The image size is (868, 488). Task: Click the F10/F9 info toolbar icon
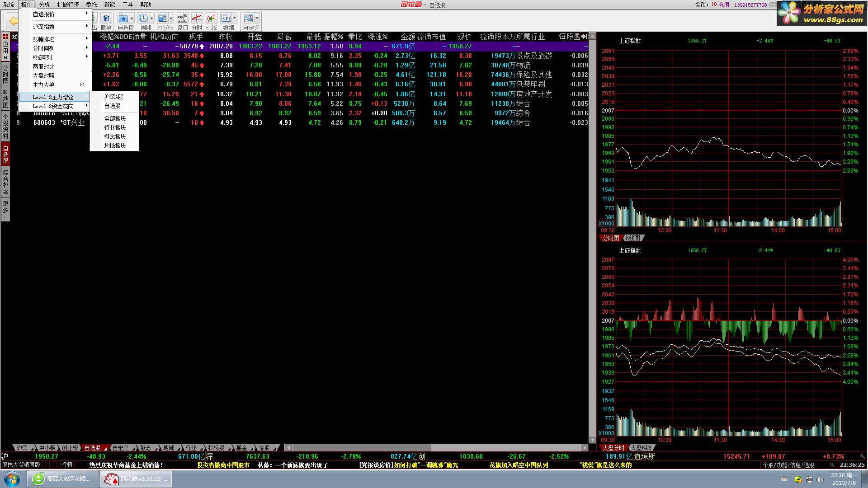click(x=163, y=18)
